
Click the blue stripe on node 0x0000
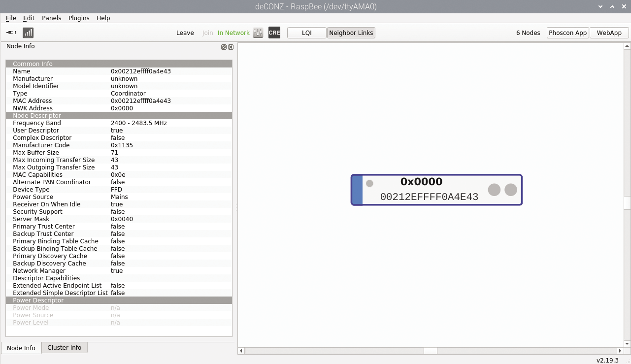[358, 190]
